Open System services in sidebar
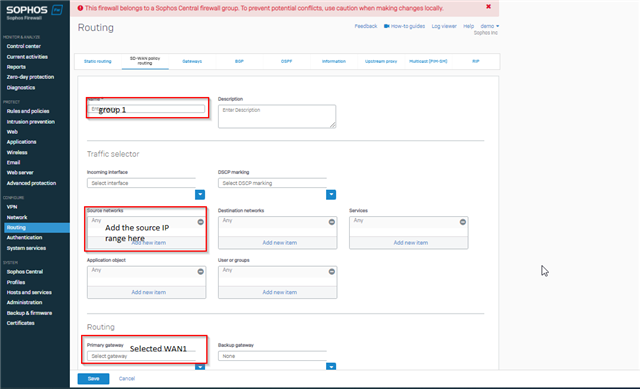This screenshot has height=389, width=640. (26, 248)
